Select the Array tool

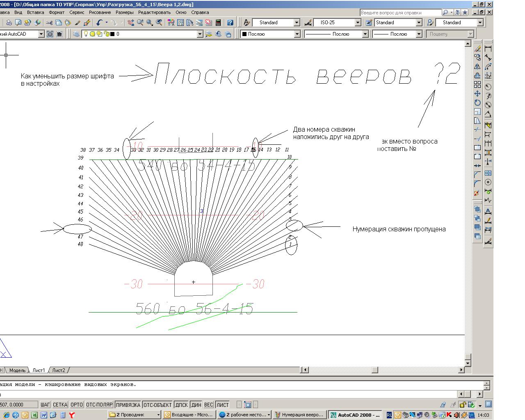point(477,84)
